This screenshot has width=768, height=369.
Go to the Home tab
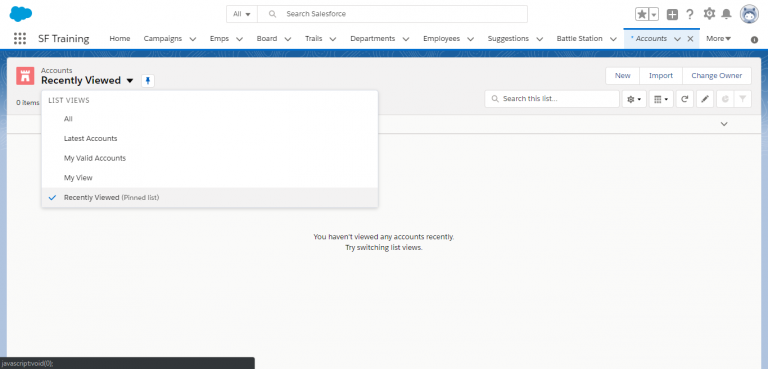(120, 38)
